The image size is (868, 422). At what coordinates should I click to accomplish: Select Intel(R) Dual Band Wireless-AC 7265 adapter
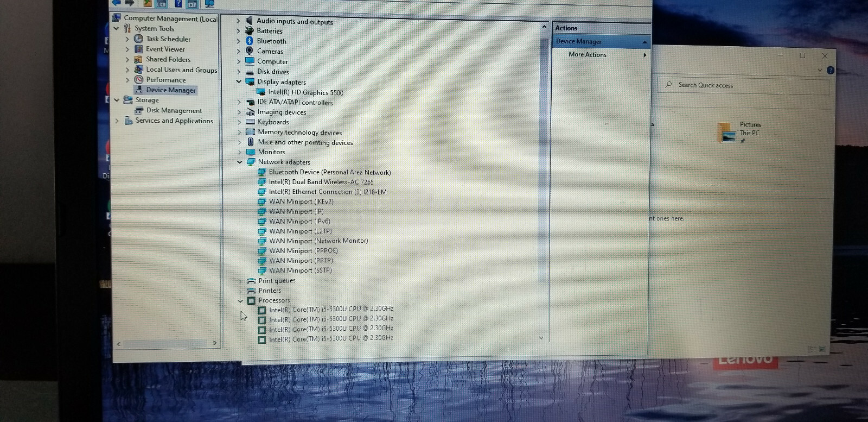point(321,182)
